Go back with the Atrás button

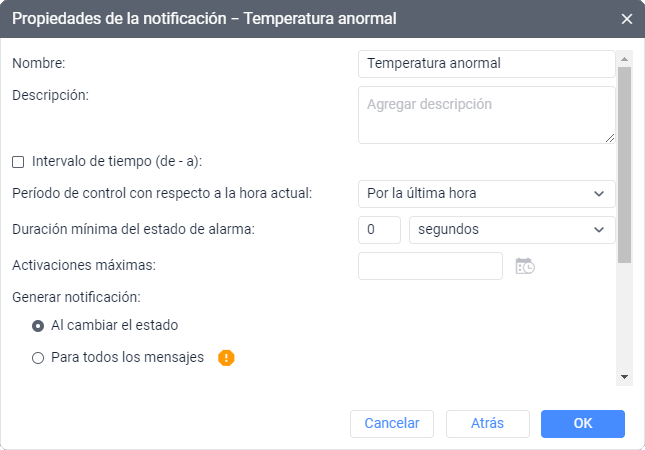[x=487, y=423]
